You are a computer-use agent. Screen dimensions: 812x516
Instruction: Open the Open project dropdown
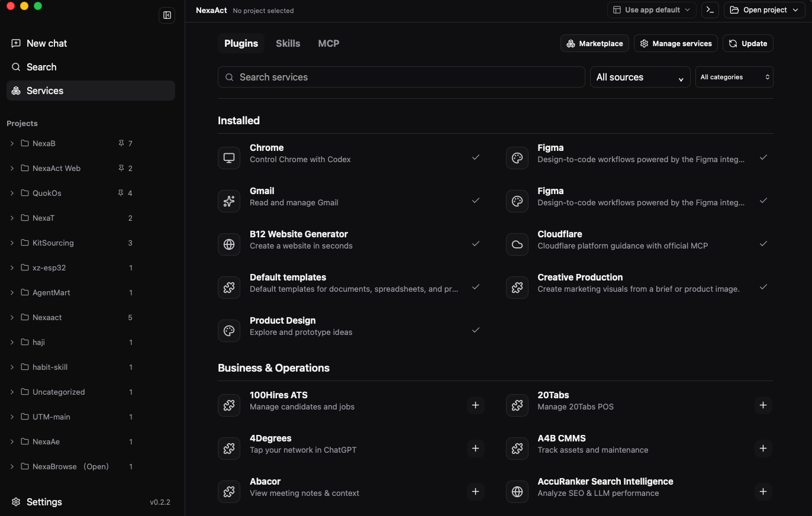(x=765, y=10)
